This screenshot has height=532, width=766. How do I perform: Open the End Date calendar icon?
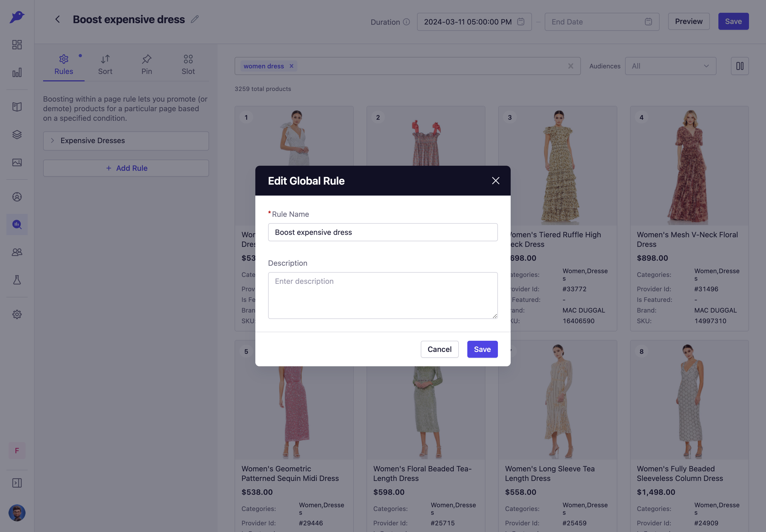tap(648, 22)
